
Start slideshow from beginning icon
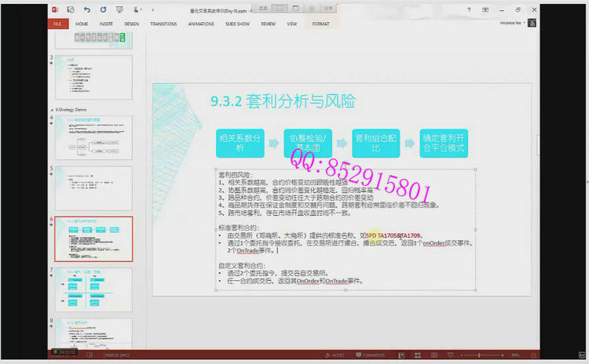click(x=119, y=9)
